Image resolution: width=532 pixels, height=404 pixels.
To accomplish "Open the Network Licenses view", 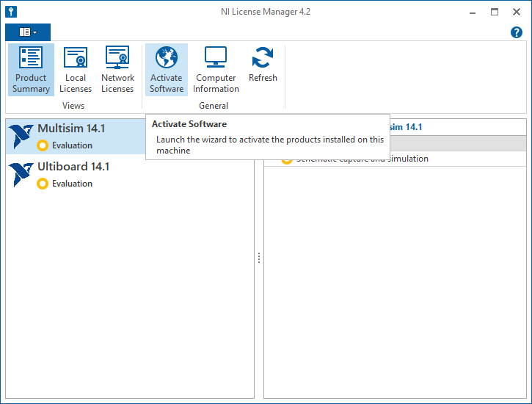I will pyautogui.click(x=117, y=70).
